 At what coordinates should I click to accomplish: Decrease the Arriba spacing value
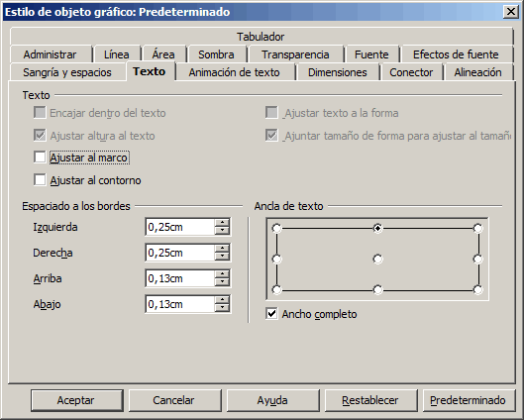coord(222,282)
